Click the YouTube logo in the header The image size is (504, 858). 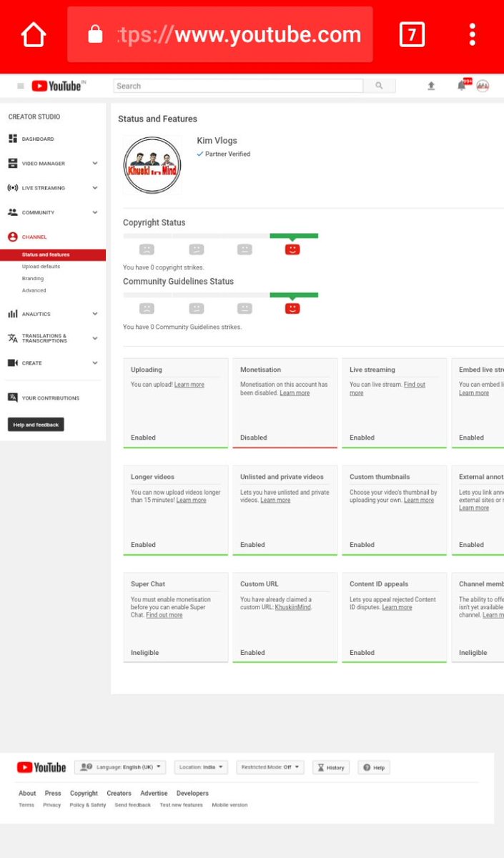[56, 86]
